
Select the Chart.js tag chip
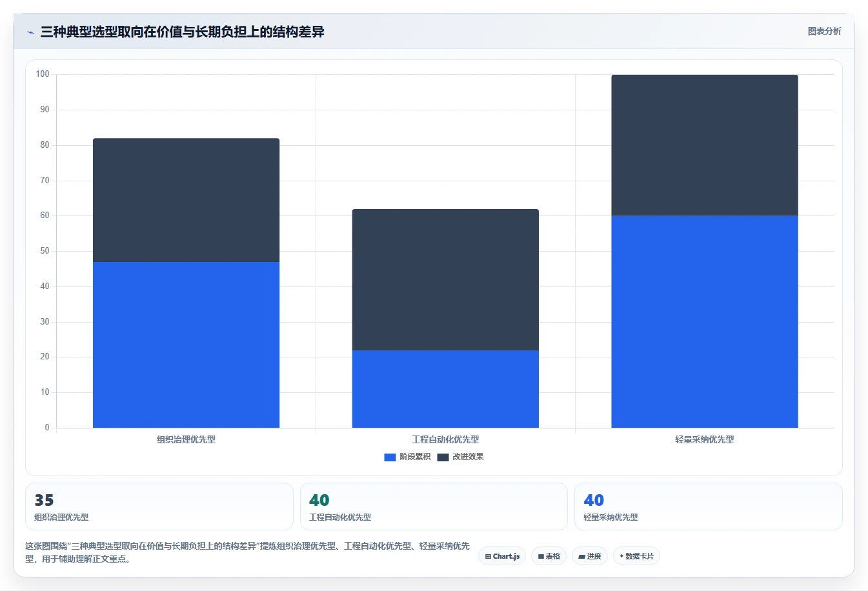pos(502,556)
